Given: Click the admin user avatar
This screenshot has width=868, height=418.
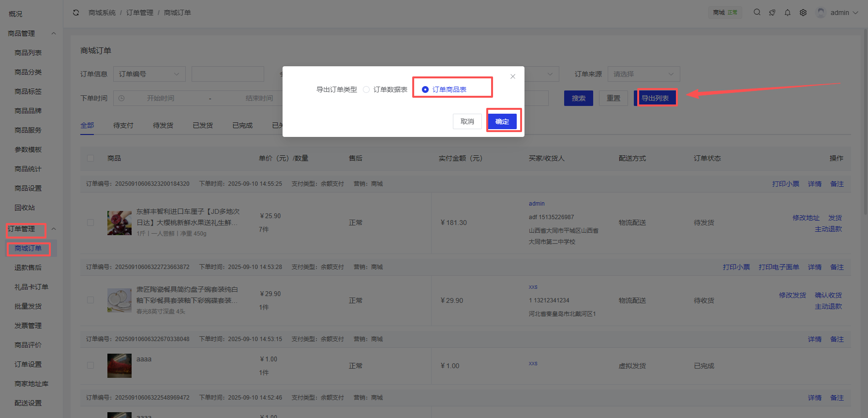Looking at the screenshot, I should click(821, 13).
